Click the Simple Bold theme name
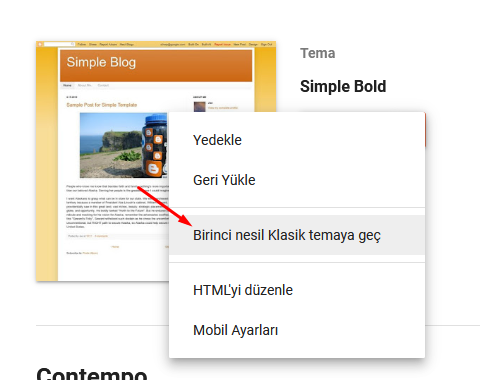 pos(343,87)
